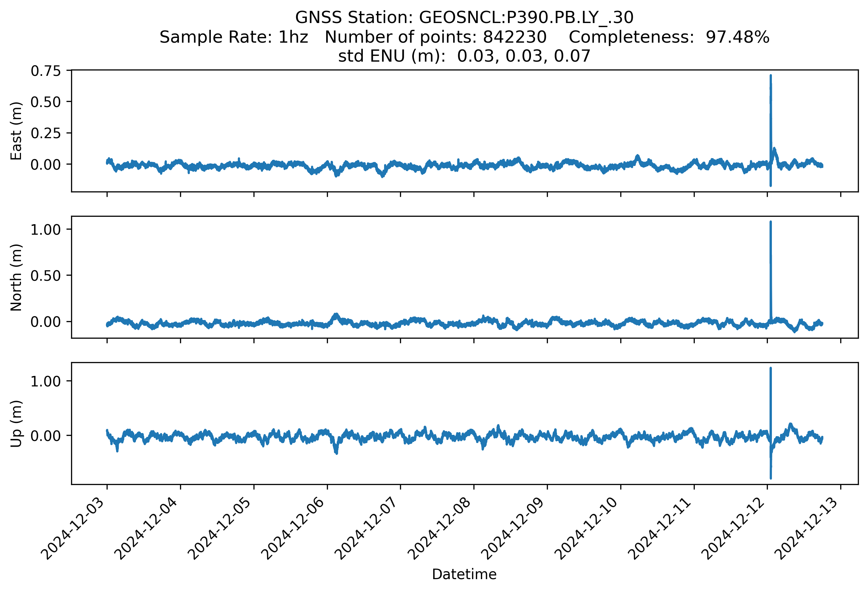Click the Number of points 842230 text

tap(436, 37)
